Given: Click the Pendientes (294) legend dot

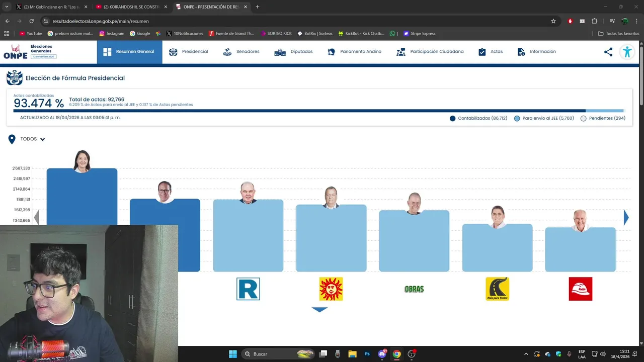Looking at the screenshot, I should (584, 119).
